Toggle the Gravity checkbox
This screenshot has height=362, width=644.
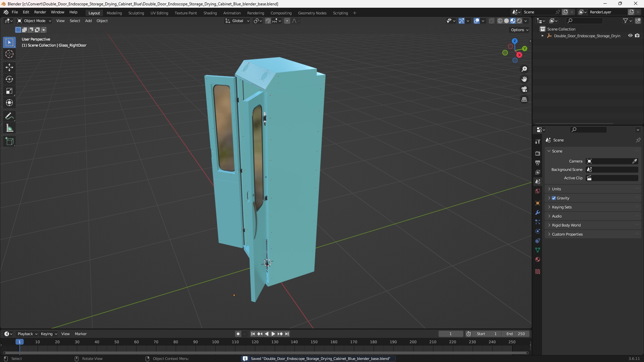[554, 198]
